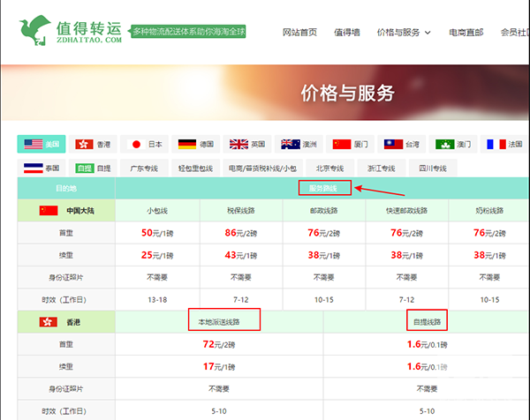Viewport: 530px width, 420px height.
Task: Select the 英国 flag tab
Action: click(248, 144)
